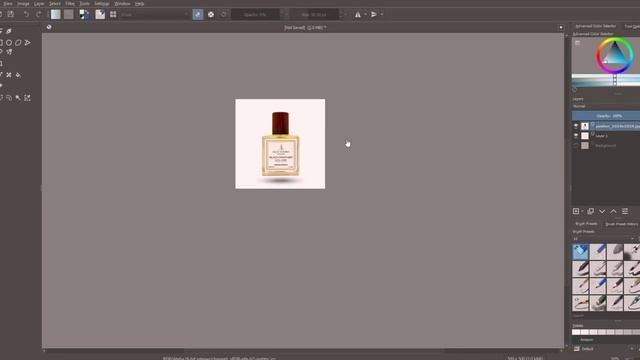Open the Layer menu

pos(39,4)
